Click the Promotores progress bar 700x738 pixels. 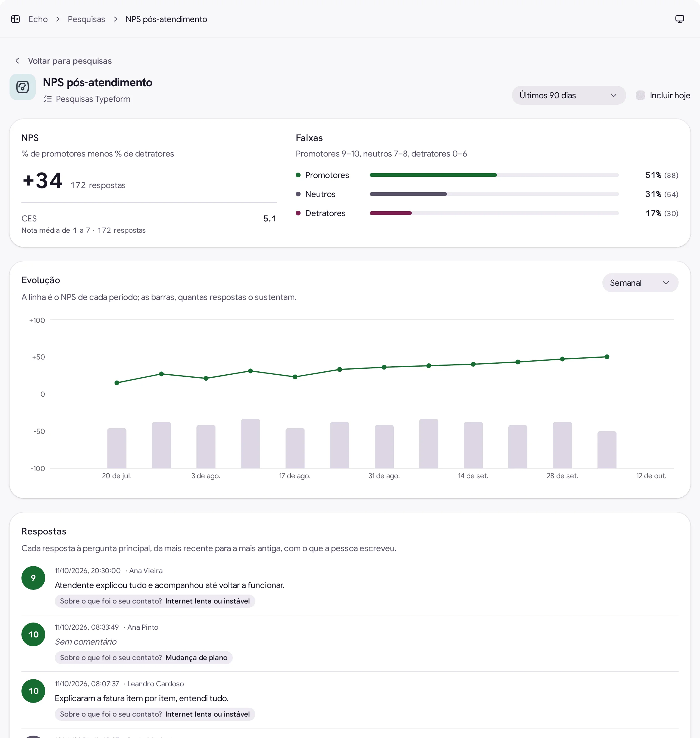point(494,175)
